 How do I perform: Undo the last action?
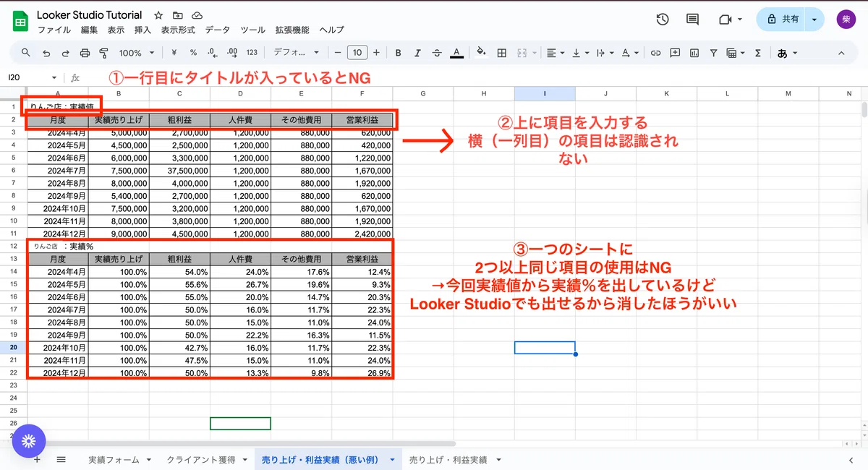pos(46,53)
